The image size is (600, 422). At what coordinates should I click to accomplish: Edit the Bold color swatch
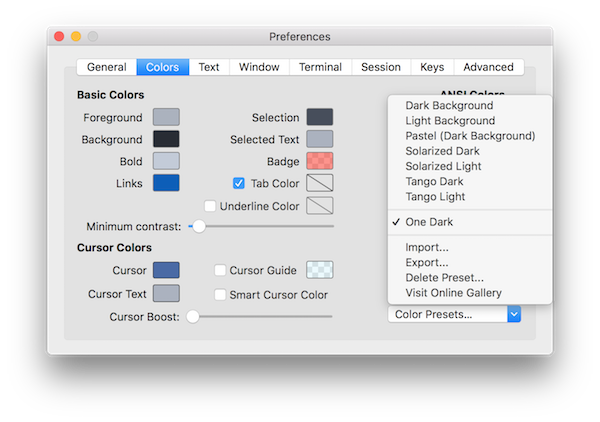[166, 161]
